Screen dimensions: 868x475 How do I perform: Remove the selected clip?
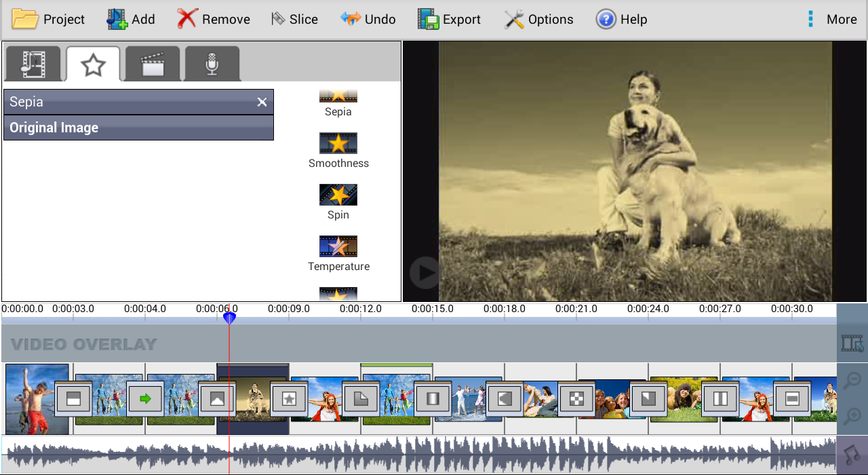(213, 19)
